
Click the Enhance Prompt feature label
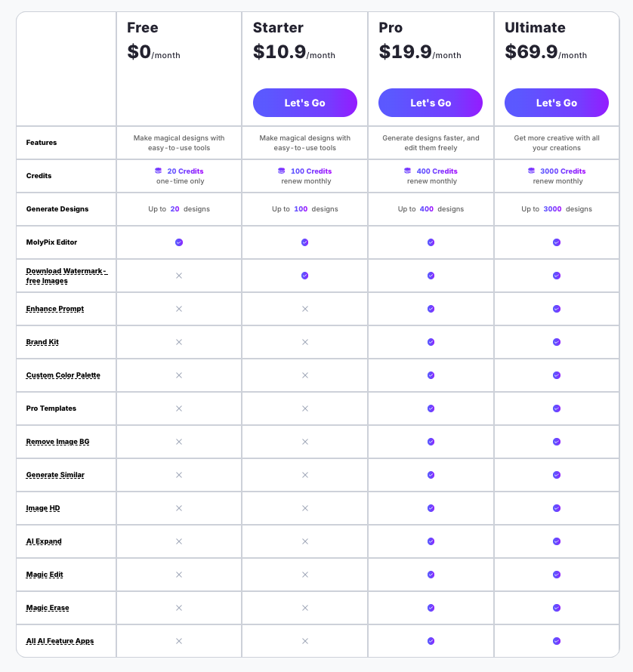click(53, 309)
